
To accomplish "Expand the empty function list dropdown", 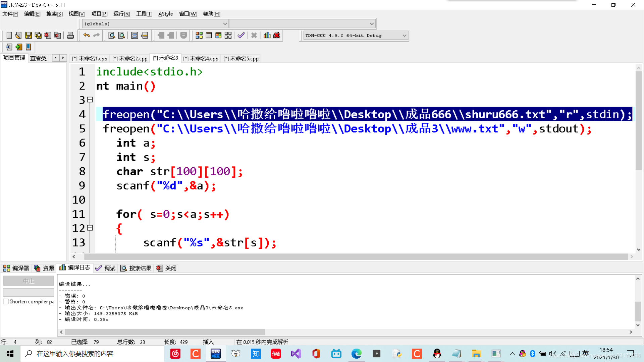I will coord(372,24).
